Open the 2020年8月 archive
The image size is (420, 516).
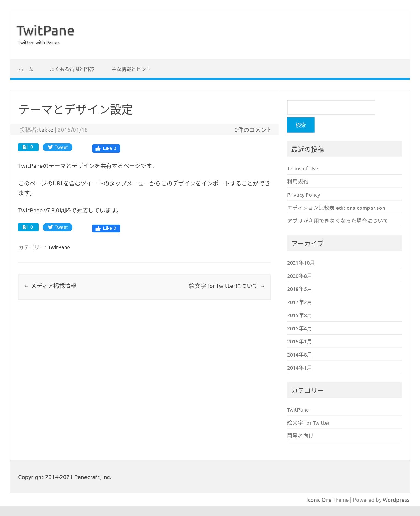tap(299, 276)
